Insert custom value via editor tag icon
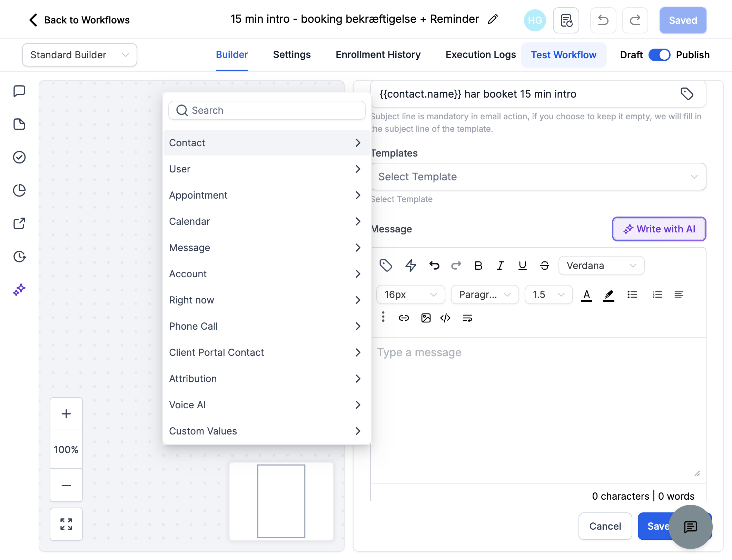Screen dimensions: 732x560 386,266
